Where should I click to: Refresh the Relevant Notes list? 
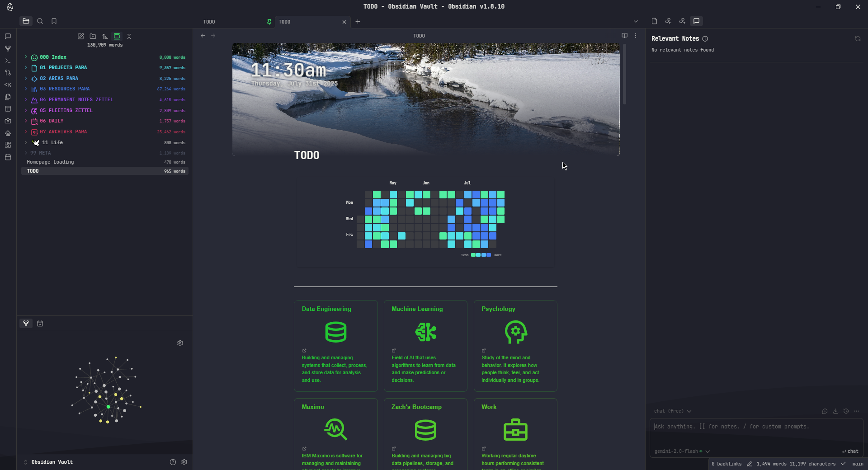coord(858,39)
